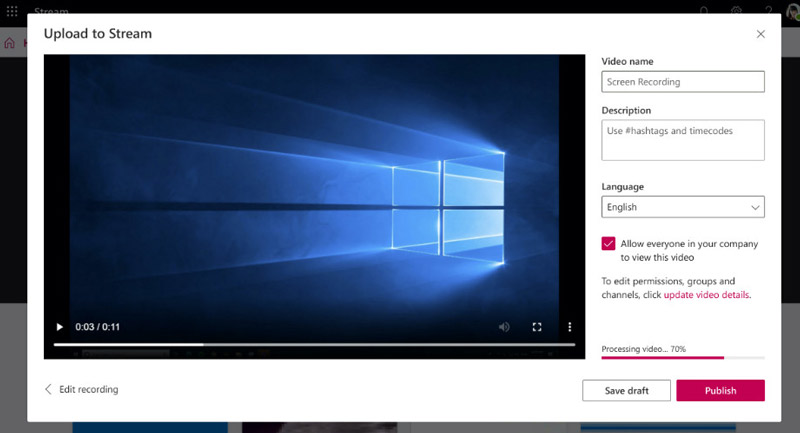Image resolution: width=800 pixels, height=433 pixels.
Task: Click the Save draft button
Action: 626,391
